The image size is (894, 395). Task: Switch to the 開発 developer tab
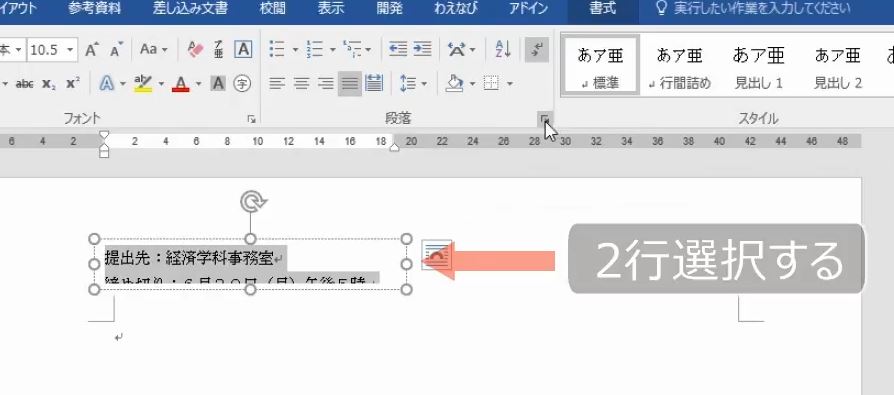pos(390,9)
